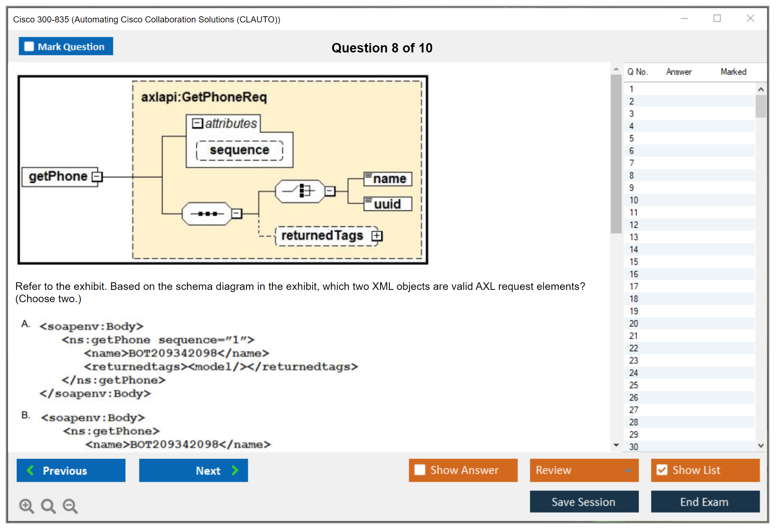778x532 pixels.
Task: Enable the Show Answer checkbox
Action: [420, 470]
